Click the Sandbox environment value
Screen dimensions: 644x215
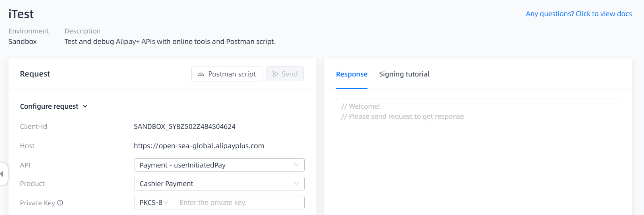click(x=23, y=41)
